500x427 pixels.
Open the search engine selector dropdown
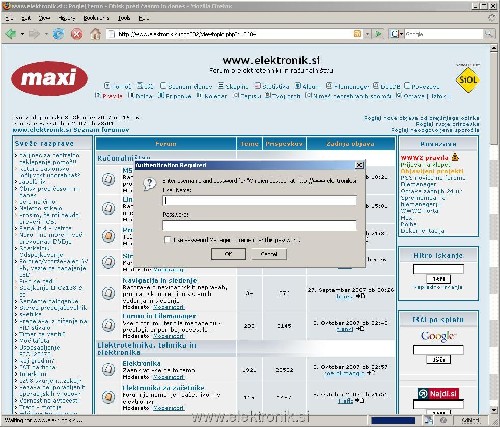[397, 34]
